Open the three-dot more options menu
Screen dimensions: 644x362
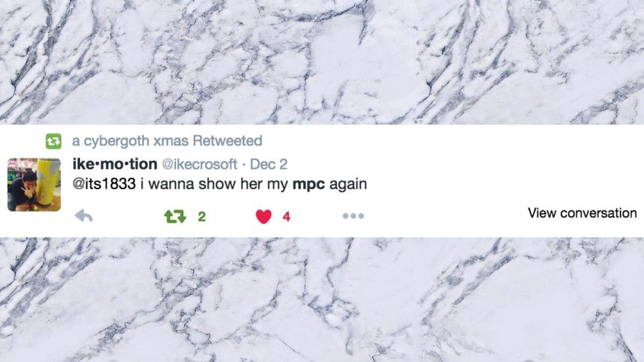(354, 216)
